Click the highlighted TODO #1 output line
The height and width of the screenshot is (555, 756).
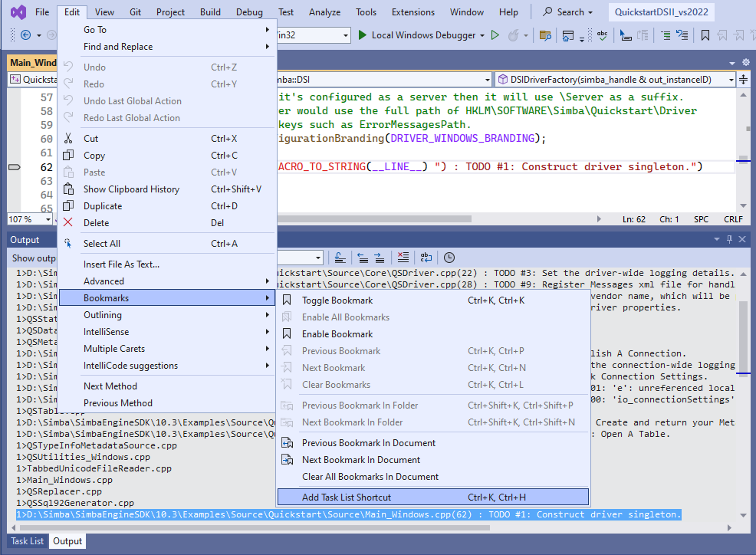349,514
